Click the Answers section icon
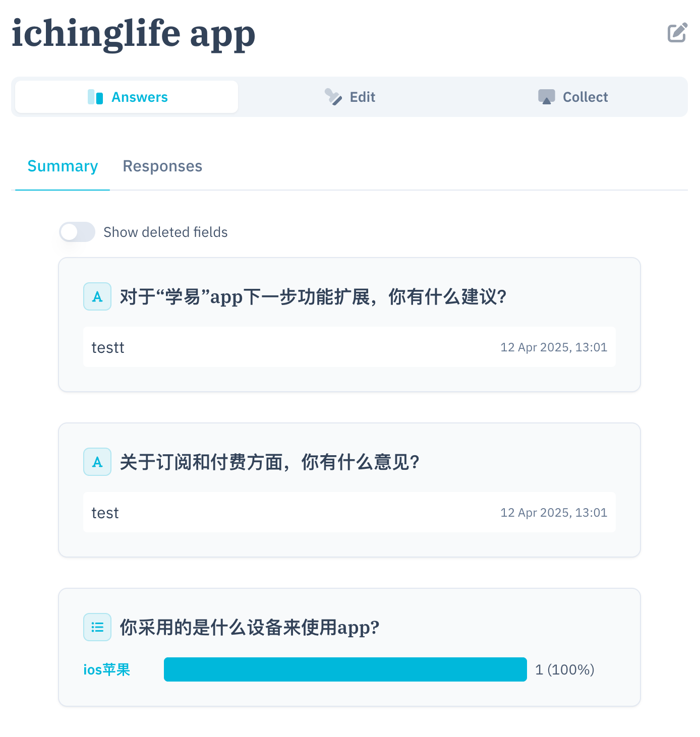The image size is (700, 737). click(95, 97)
